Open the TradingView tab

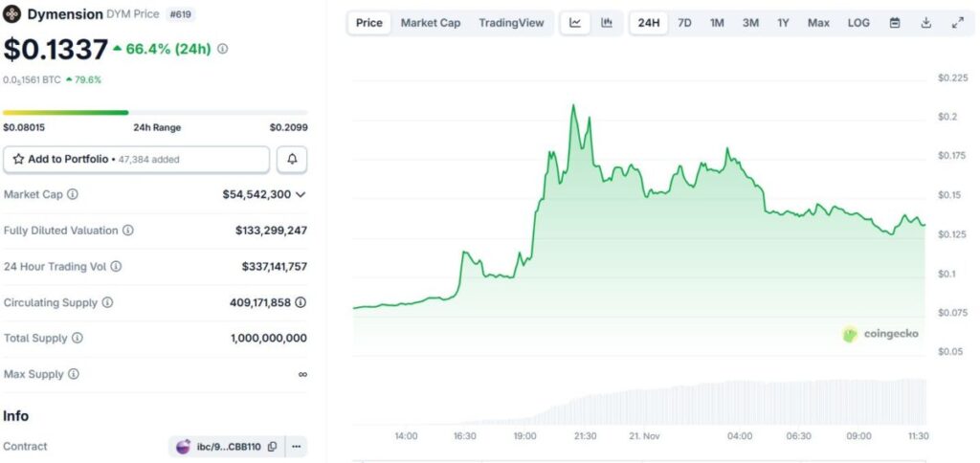click(x=511, y=23)
